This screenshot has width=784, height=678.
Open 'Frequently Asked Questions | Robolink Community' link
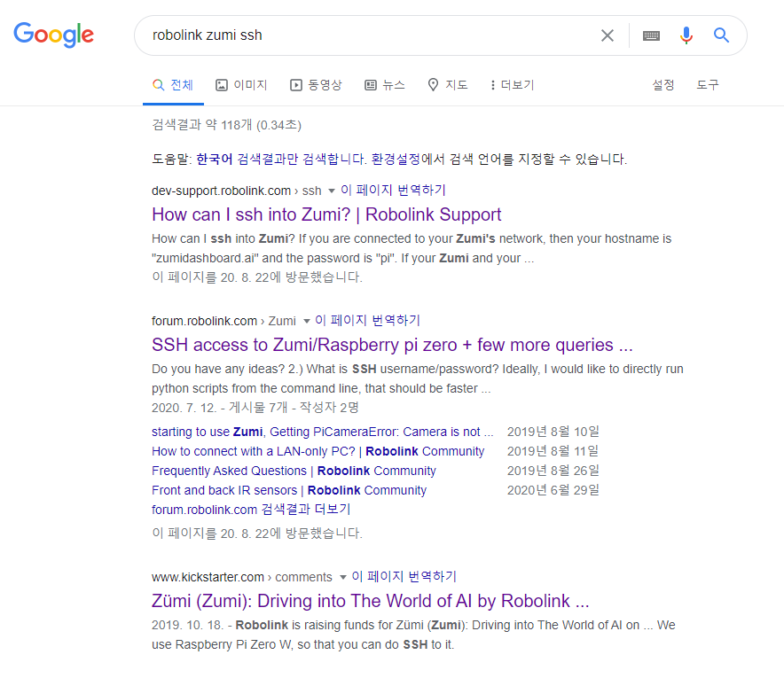pos(294,471)
